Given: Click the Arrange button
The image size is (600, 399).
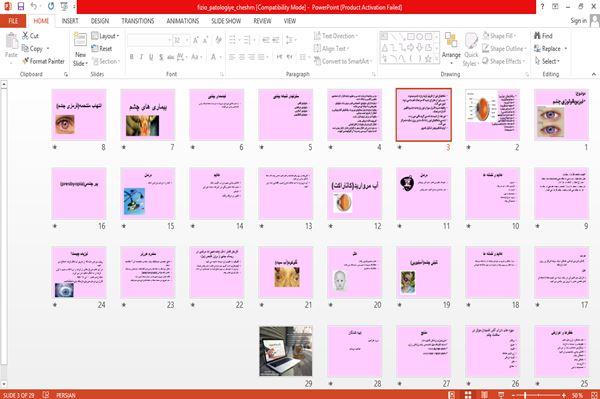Looking at the screenshot, I should 451,48.
